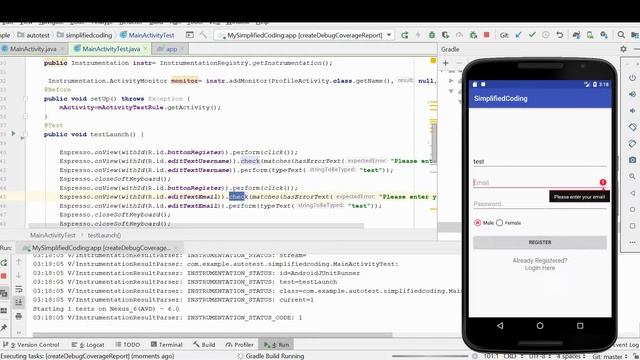Click Android recents square button on phone
The height and width of the screenshot is (360, 640).
pyautogui.click(x=580, y=326)
